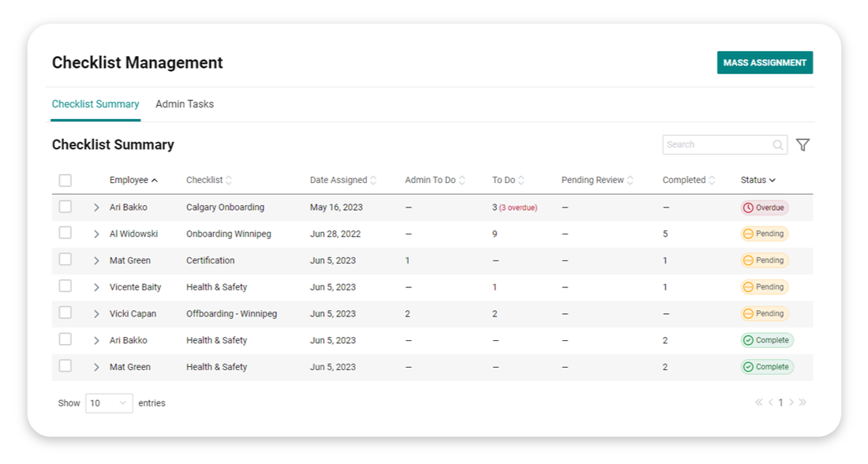868x464 pixels.
Task: Go to previous page chevron
Action: [769, 402]
